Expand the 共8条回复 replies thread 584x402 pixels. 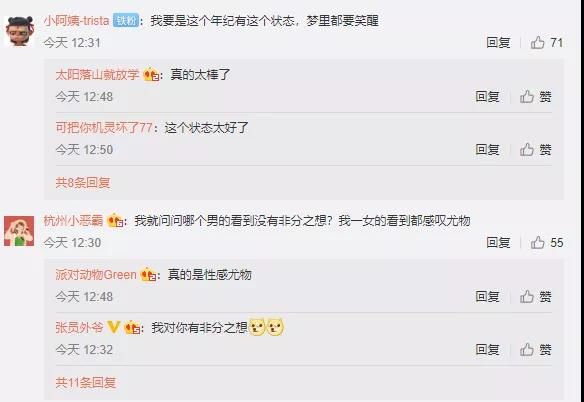pos(83,183)
